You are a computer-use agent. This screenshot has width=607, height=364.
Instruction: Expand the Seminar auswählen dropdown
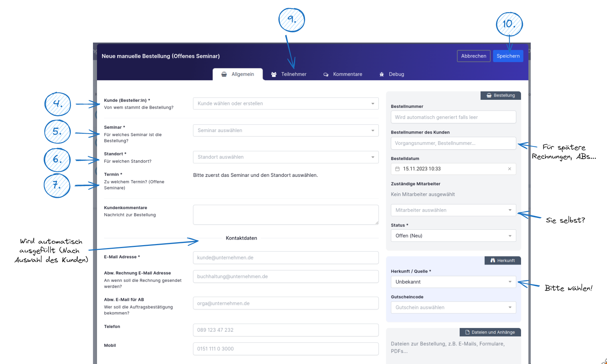pos(286,130)
